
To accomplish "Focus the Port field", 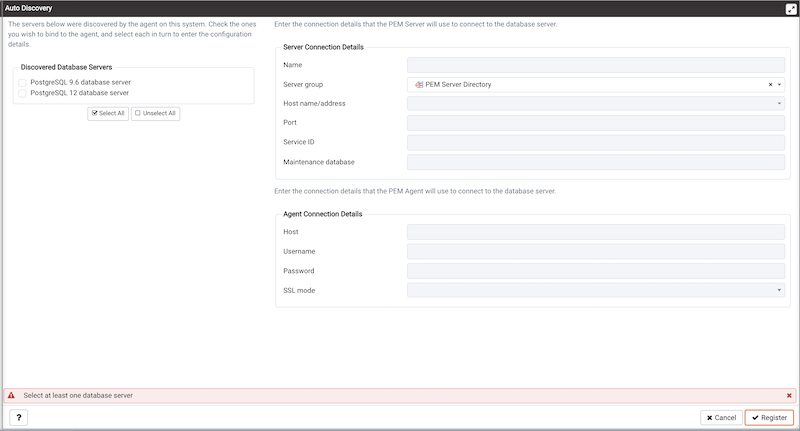I will click(x=596, y=122).
